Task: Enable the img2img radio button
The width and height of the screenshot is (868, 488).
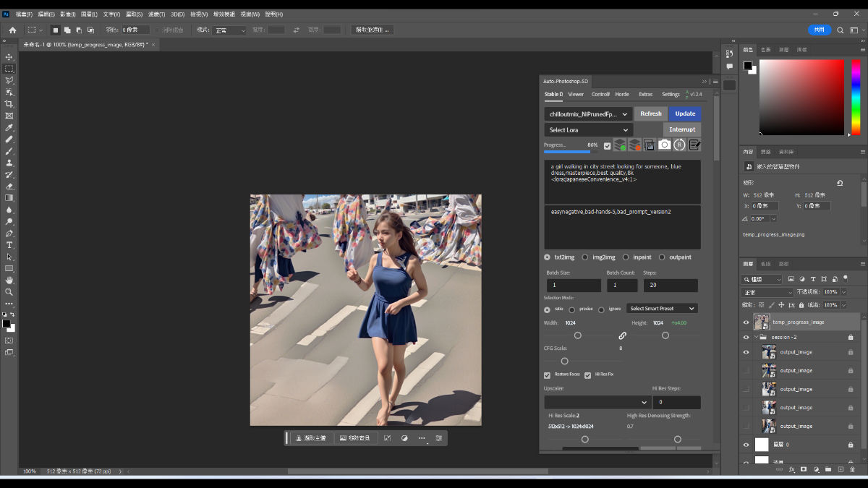Action: pyautogui.click(x=585, y=257)
